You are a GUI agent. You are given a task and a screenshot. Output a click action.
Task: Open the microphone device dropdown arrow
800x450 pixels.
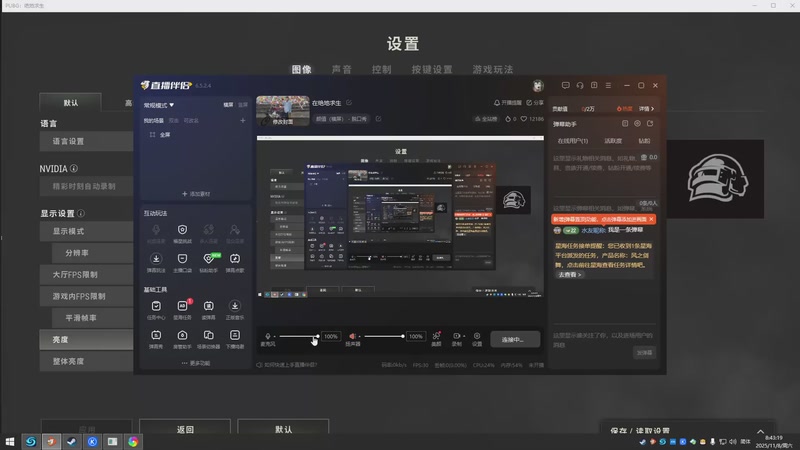tap(274, 337)
